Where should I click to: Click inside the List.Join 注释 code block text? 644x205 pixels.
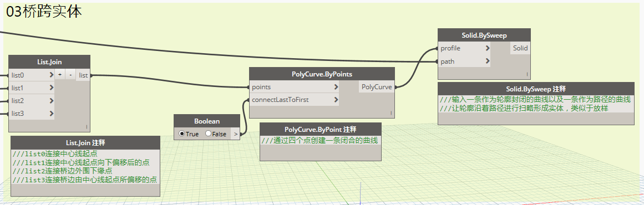point(85,167)
